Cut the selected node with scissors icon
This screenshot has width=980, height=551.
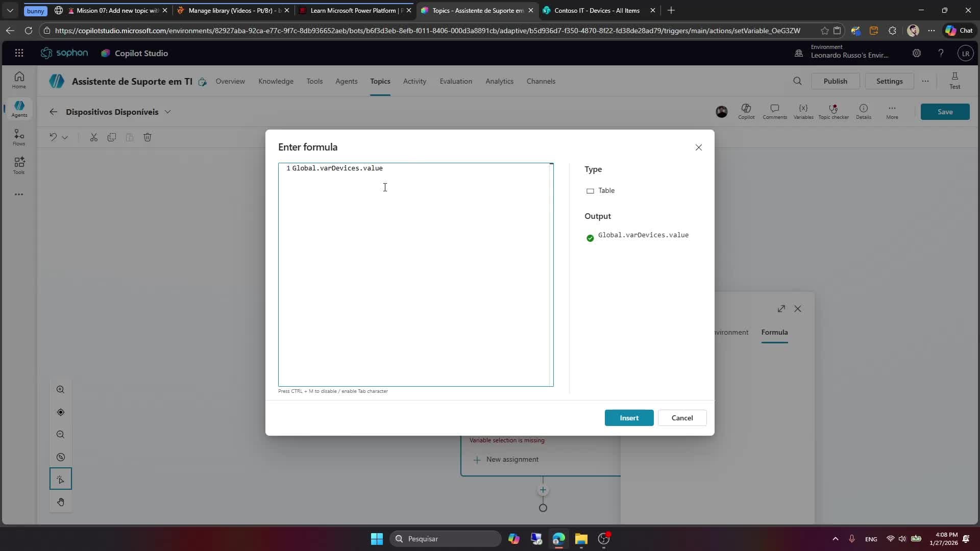coord(93,137)
